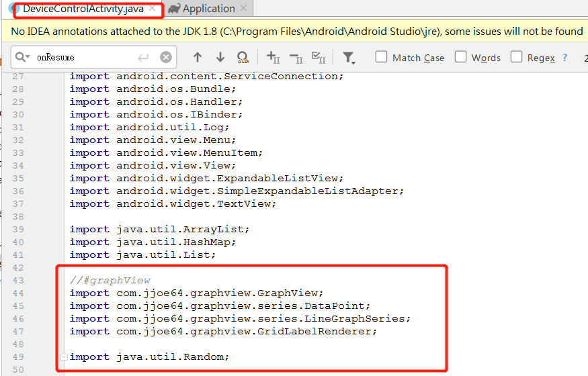
Task: Open search history dropdown magnifier
Action: coord(22,57)
